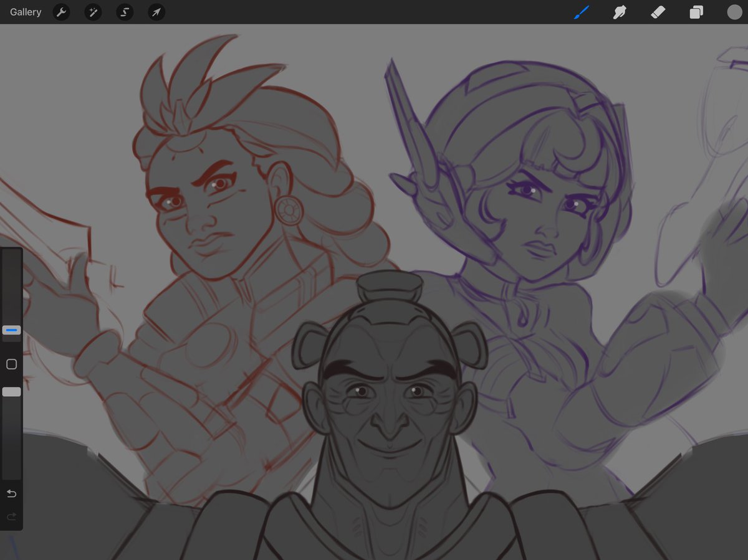Adjust the brush opacity slider
The height and width of the screenshot is (560, 748).
coord(11,392)
